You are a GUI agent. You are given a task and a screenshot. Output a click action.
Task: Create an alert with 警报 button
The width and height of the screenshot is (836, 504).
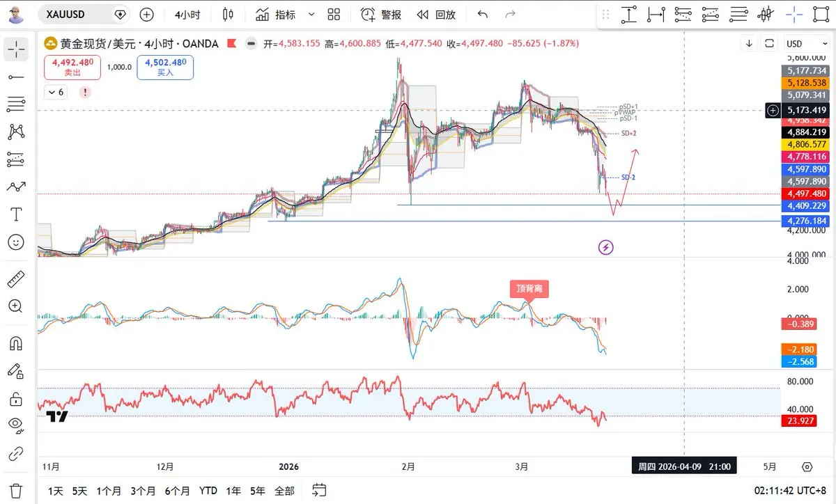pos(381,14)
